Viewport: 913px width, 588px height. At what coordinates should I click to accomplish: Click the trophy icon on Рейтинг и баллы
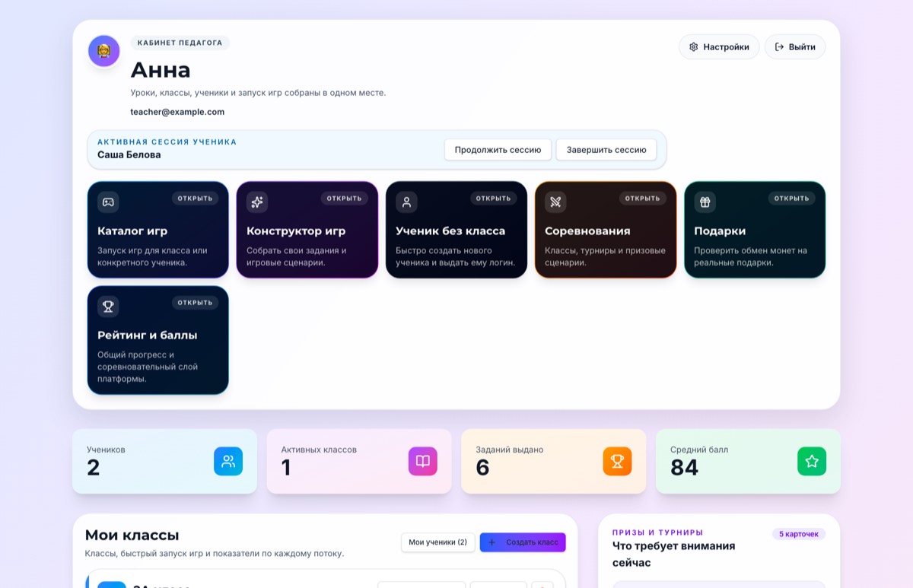click(108, 306)
